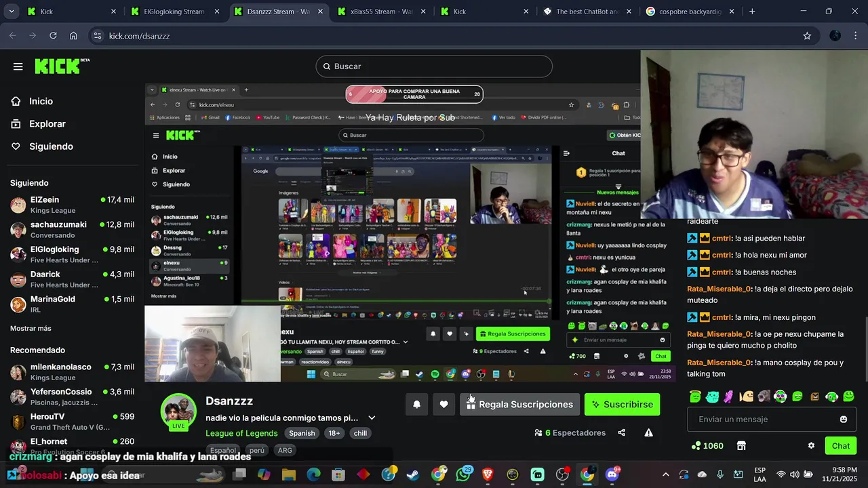Open ElZeein channel from the following list
This screenshot has width=868, height=488.
point(72,205)
